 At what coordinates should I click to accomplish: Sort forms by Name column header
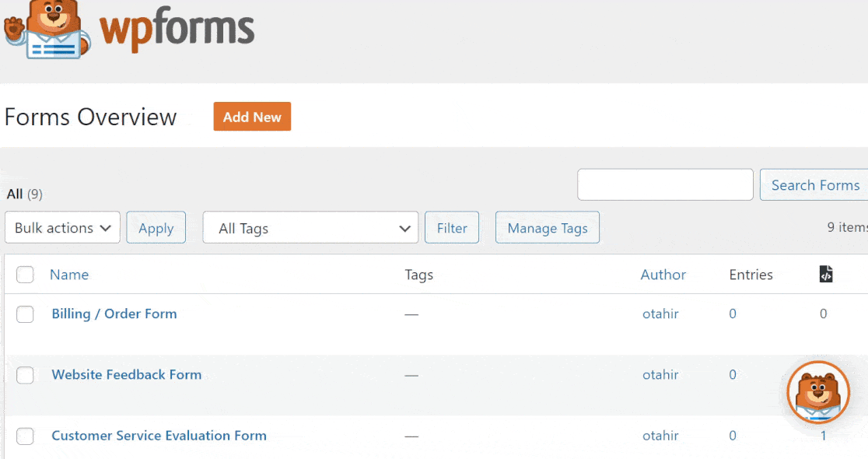tap(69, 275)
